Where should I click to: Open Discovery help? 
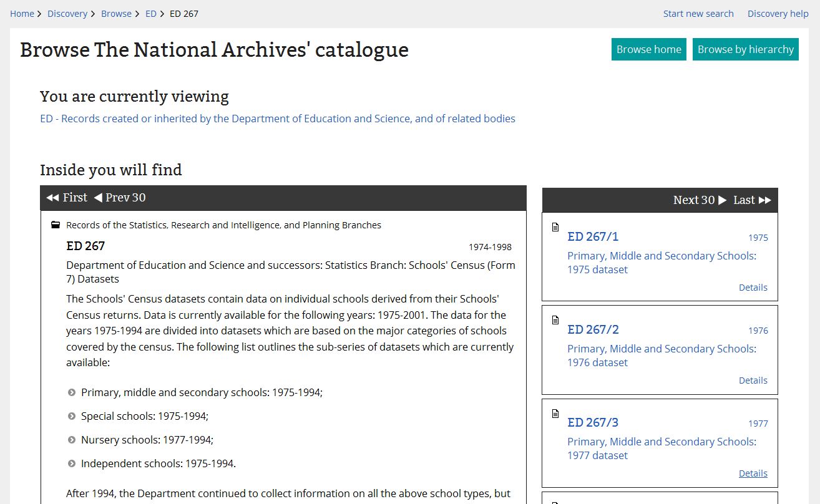click(778, 14)
